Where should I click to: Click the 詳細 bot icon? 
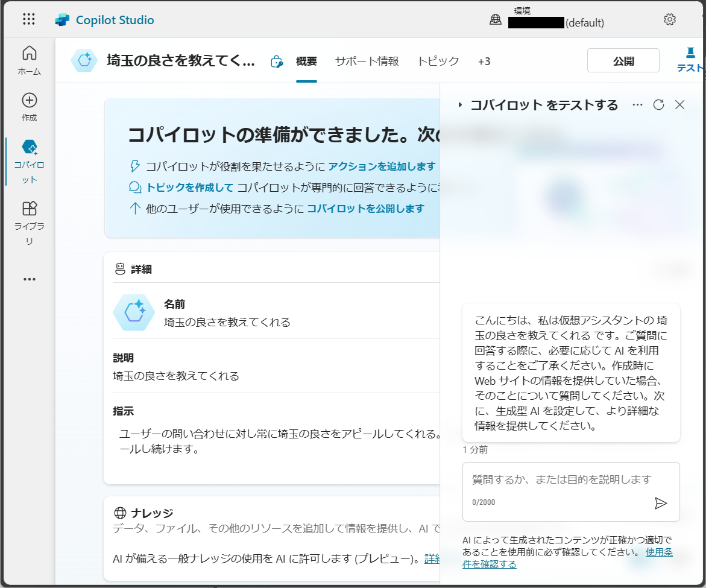point(120,269)
